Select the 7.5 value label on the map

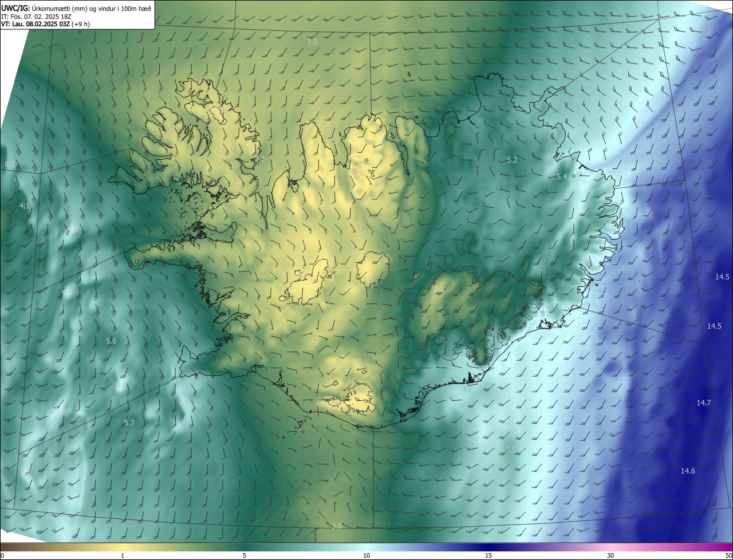tap(511, 450)
